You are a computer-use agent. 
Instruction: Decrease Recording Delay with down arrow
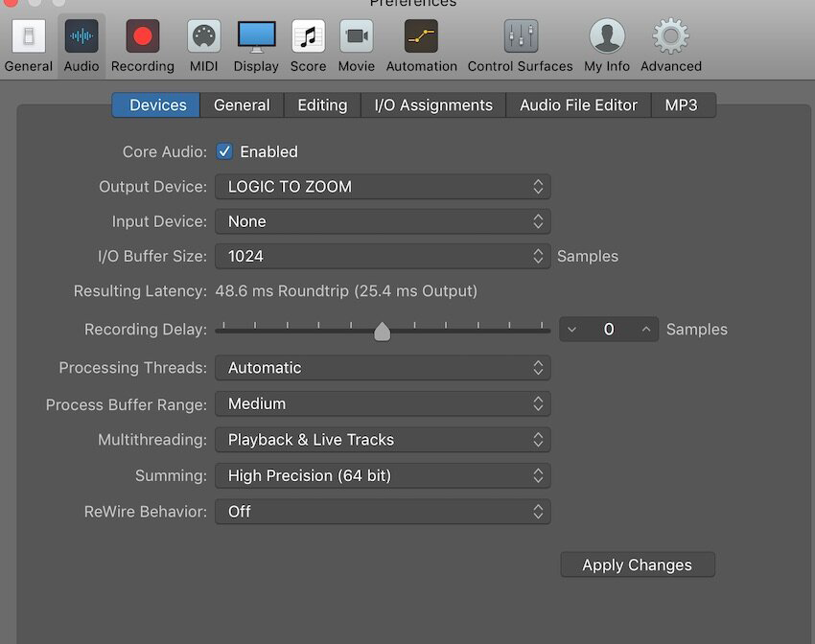(x=571, y=330)
